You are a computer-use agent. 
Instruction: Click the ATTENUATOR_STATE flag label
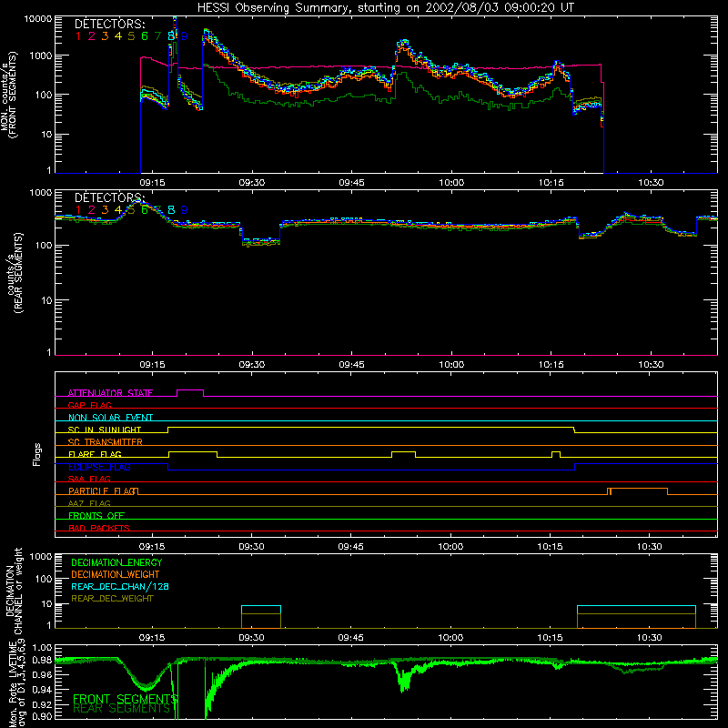point(110,393)
